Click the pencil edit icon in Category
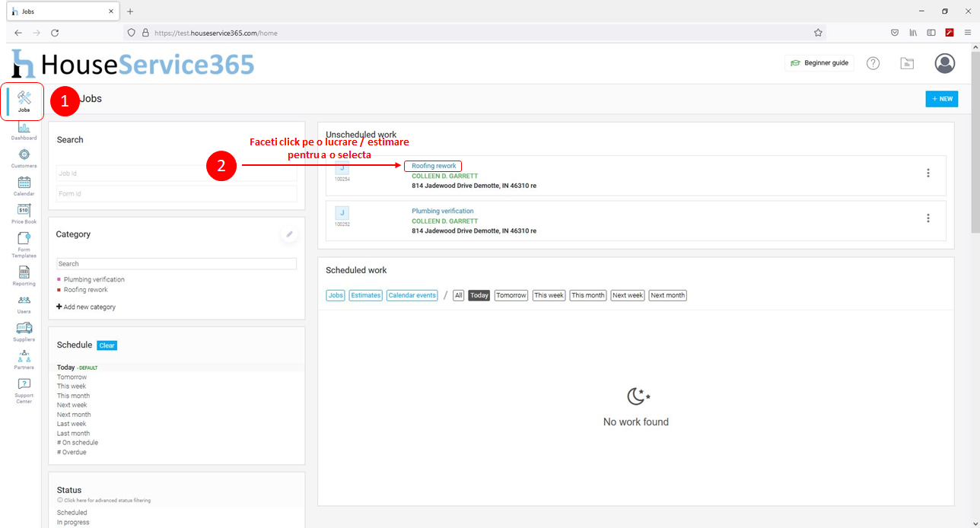Screen dimensions: 980x528 (x=289, y=234)
